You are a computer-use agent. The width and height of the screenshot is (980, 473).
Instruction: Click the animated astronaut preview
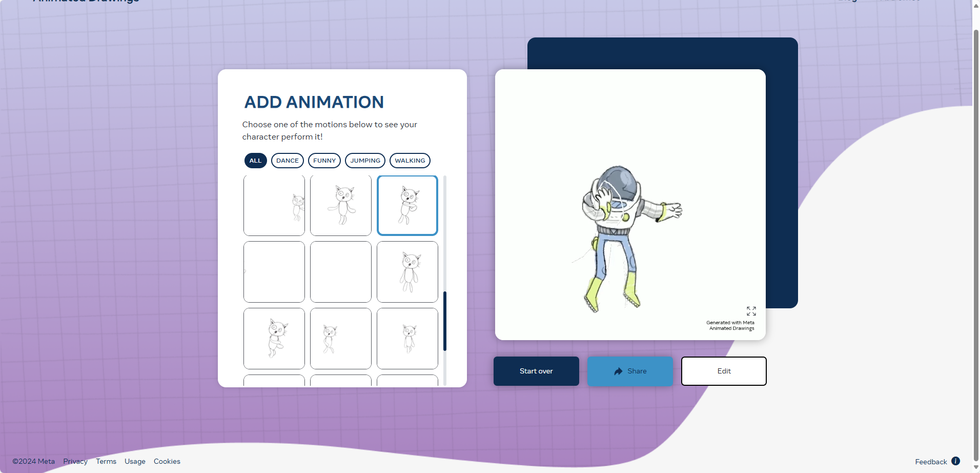pyautogui.click(x=630, y=205)
